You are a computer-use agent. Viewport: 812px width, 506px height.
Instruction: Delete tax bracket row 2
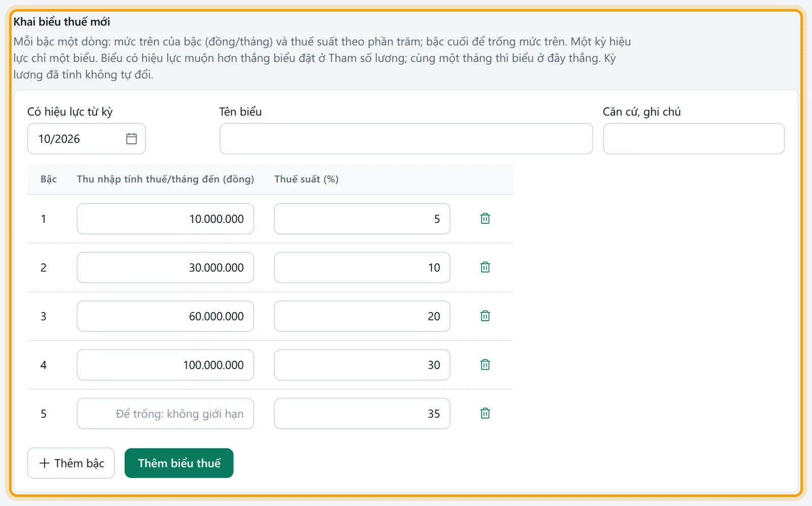pyautogui.click(x=485, y=267)
